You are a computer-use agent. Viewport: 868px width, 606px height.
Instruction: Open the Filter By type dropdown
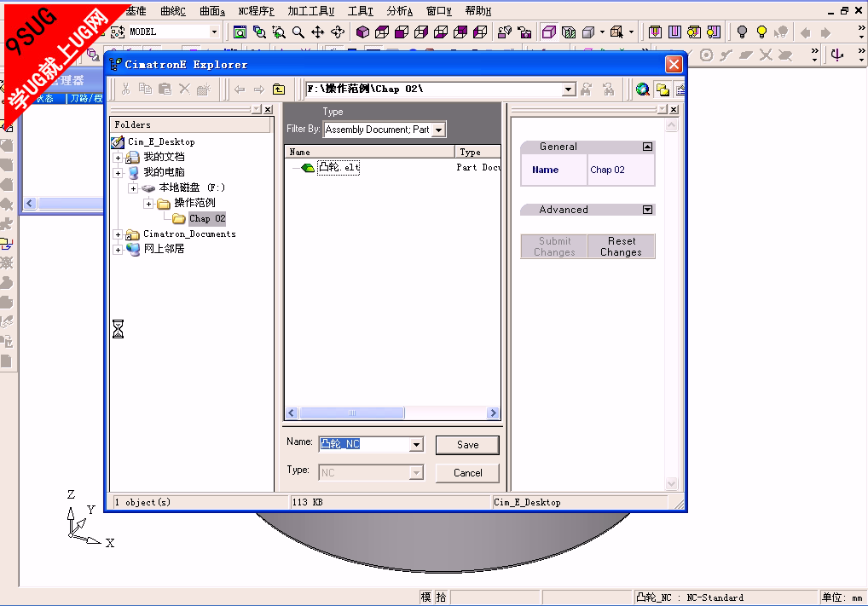438,130
